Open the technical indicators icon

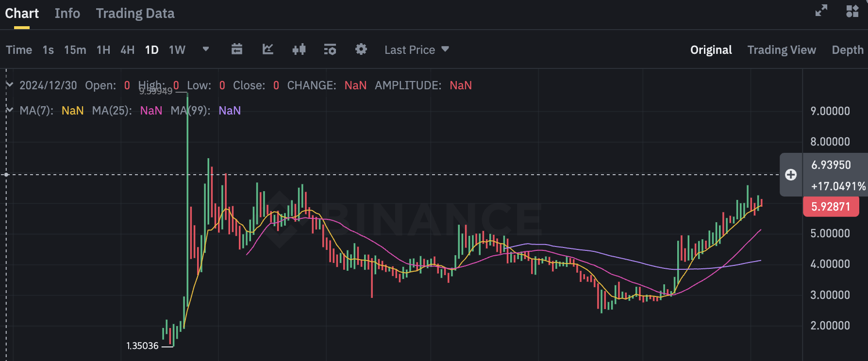point(330,49)
